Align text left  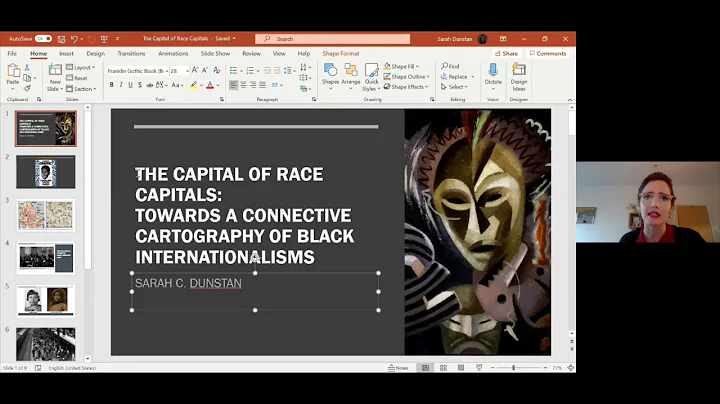tap(234, 85)
